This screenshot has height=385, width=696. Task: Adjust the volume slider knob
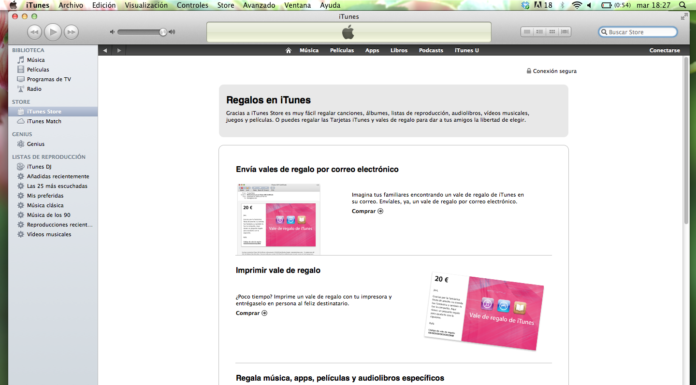(163, 32)
